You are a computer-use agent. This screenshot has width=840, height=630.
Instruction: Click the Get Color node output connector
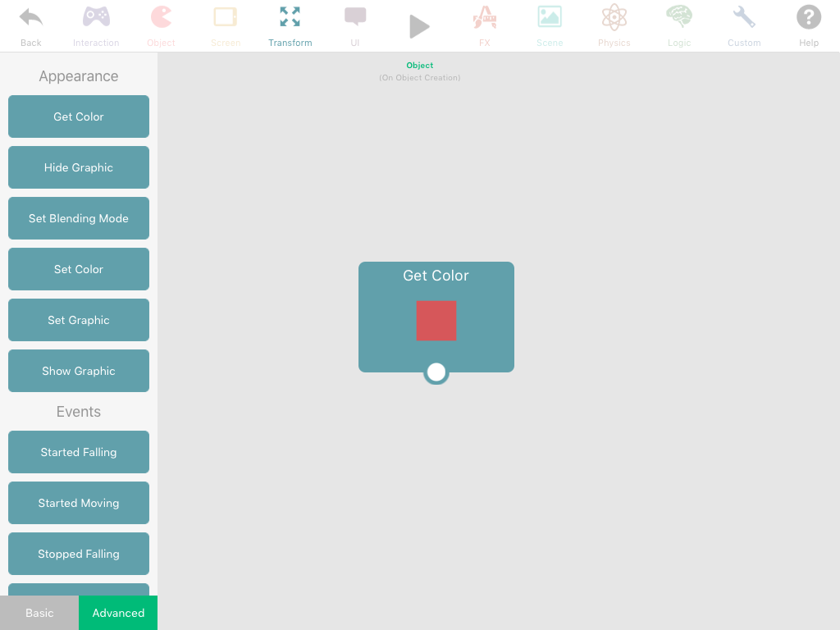point(436,372)
